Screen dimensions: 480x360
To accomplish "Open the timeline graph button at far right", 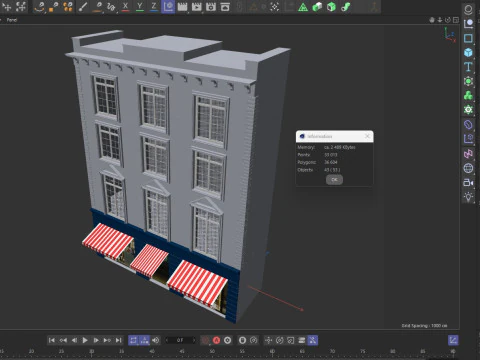I will pos(453,340).
